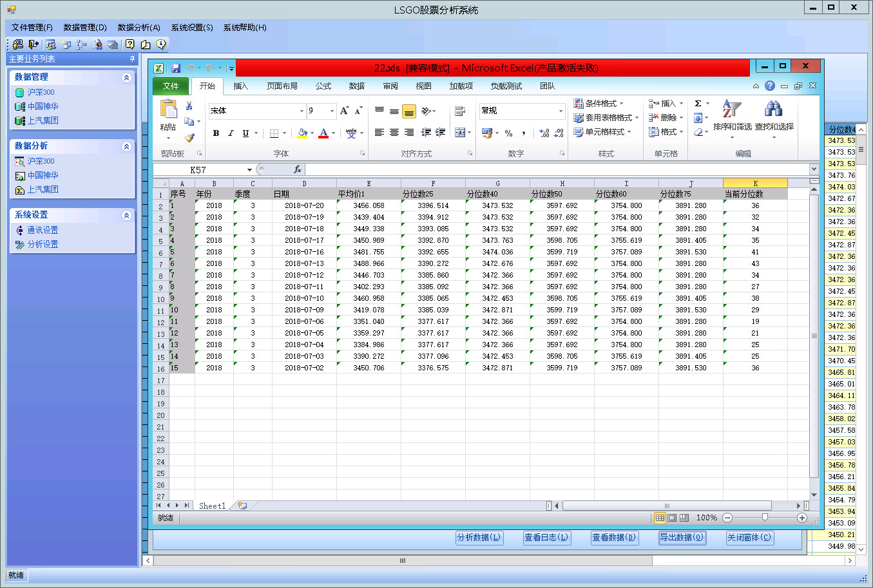
Task: Switch to Excel 插入 ribbon tab
Action: tap(240, 86)
